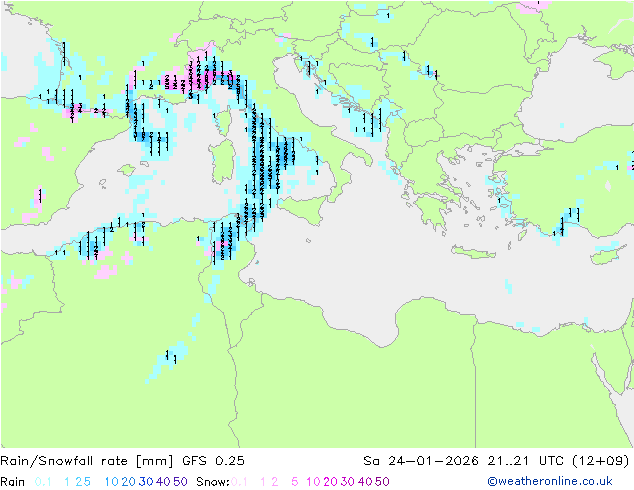The height and width of the screenshot is (490, 634).
Task: Click the date 'Sa 24-01-2026' label
Action: pos(421,461)
